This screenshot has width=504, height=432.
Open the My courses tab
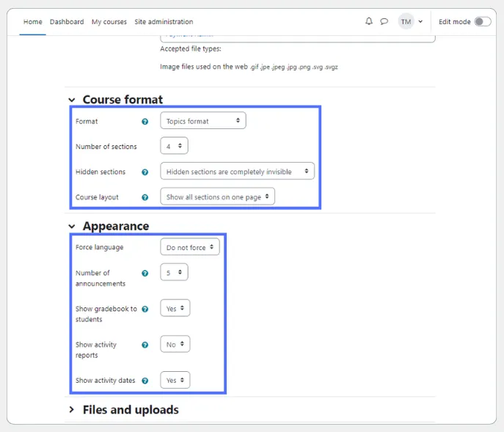tap(109, 22)
